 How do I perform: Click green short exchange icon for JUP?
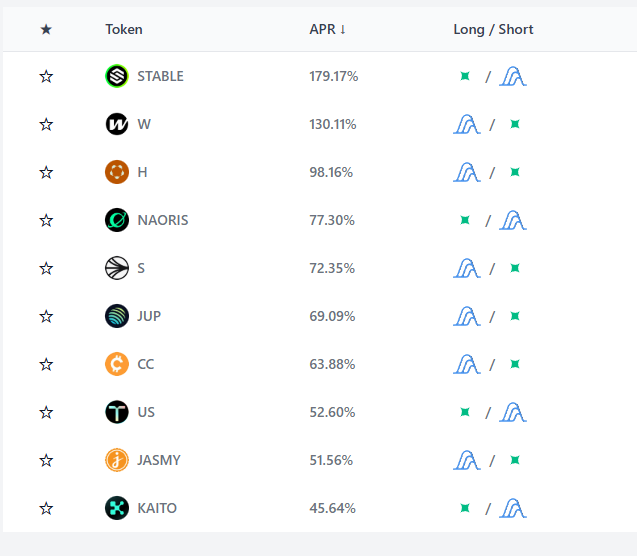coord(515,316)
